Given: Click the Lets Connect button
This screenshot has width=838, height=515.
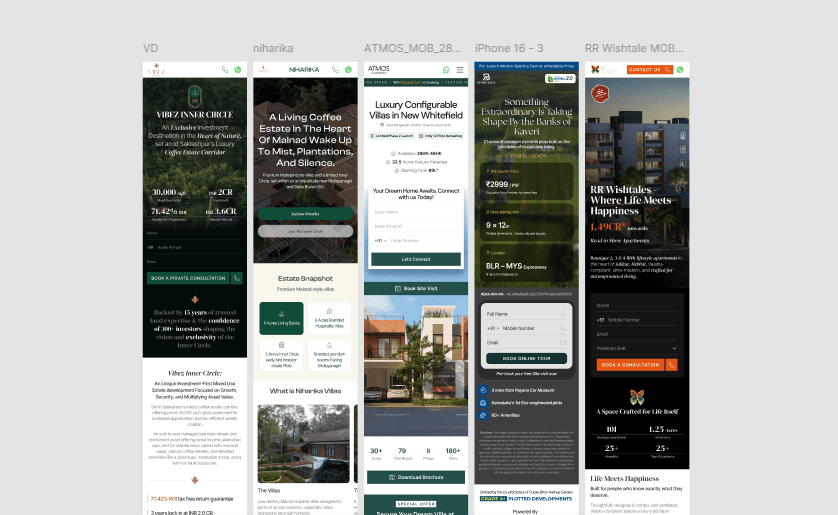Looking at the screenshot, I should click(416, 259).
